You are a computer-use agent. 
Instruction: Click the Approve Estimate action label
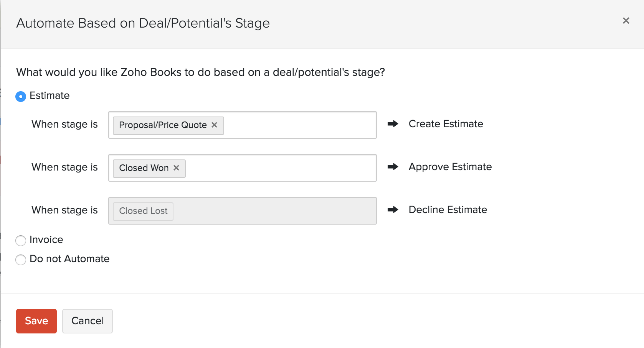click(450, 167)
